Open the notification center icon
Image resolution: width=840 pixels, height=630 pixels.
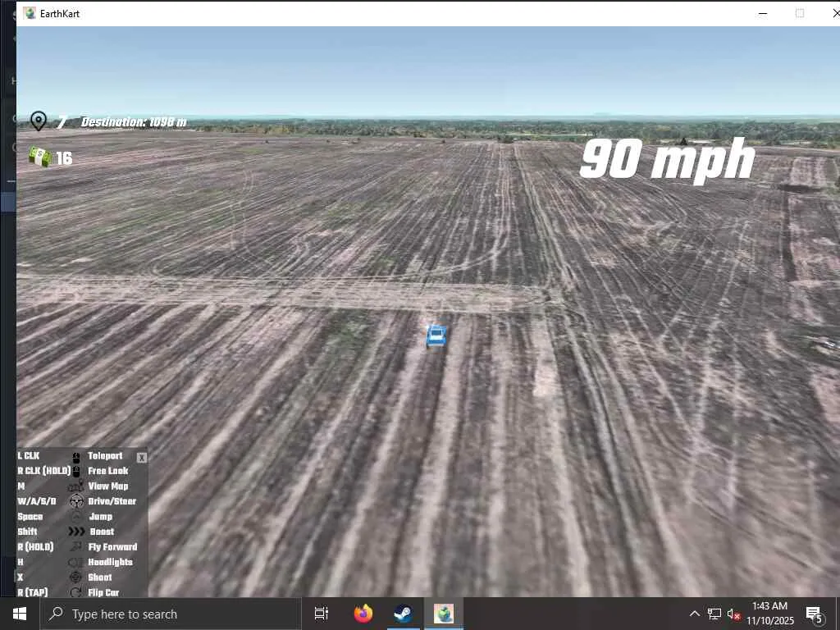pos(815,614)
